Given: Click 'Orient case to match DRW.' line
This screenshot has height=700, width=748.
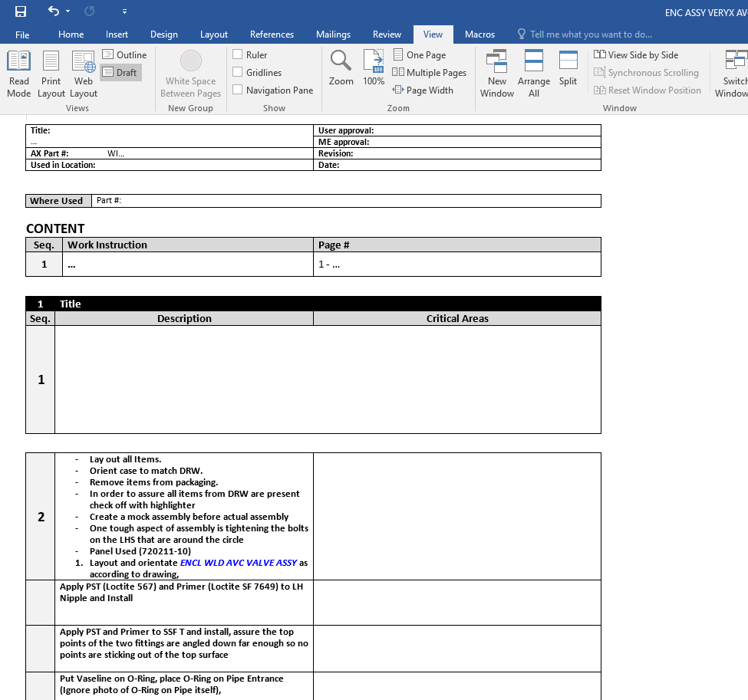Looking at the screenshot, I should point(146,471).
